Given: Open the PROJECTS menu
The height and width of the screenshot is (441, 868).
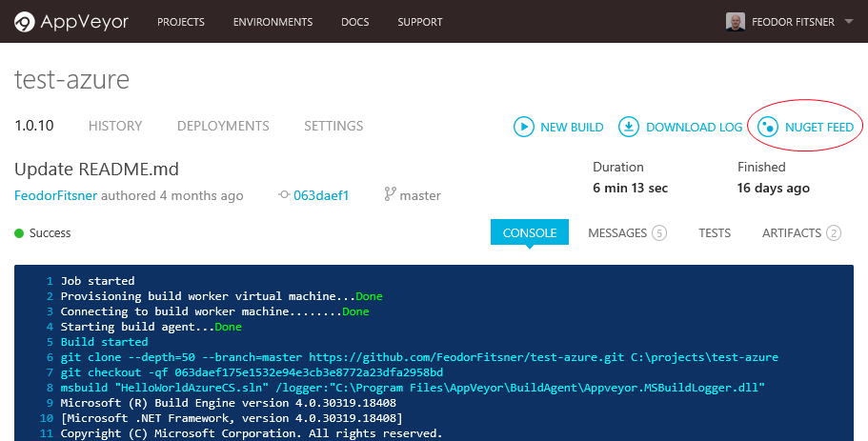Looking at the screenshot, I should pos(180,22).
